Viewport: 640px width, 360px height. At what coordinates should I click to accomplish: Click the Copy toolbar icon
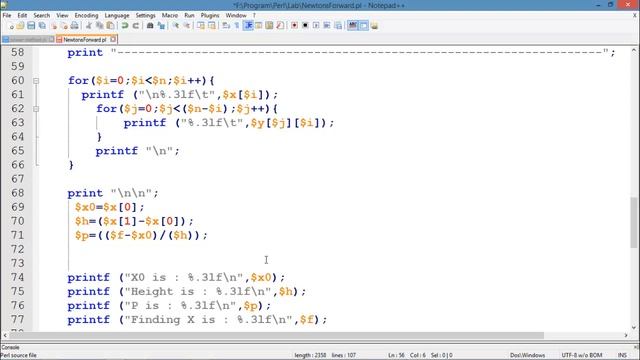99,26
